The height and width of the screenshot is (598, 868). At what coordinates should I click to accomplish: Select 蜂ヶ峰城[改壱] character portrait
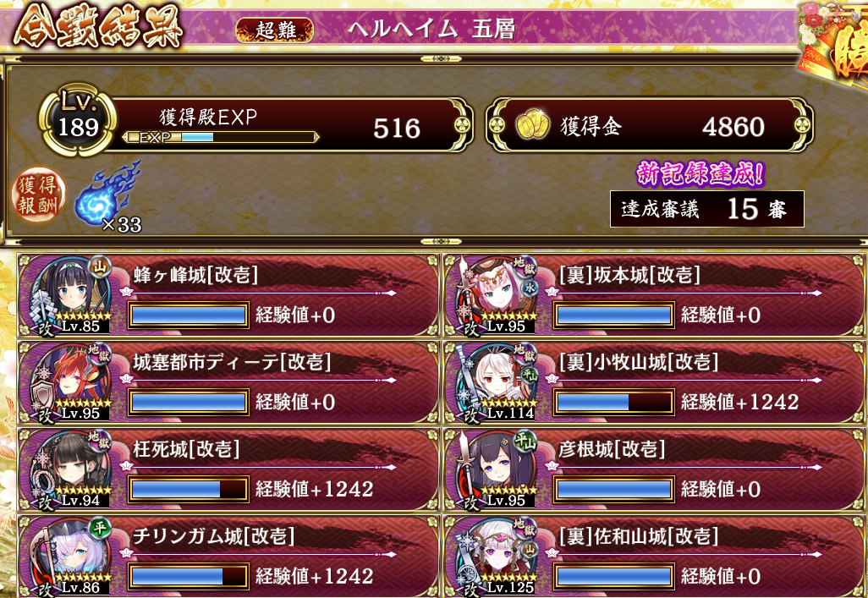69,295
